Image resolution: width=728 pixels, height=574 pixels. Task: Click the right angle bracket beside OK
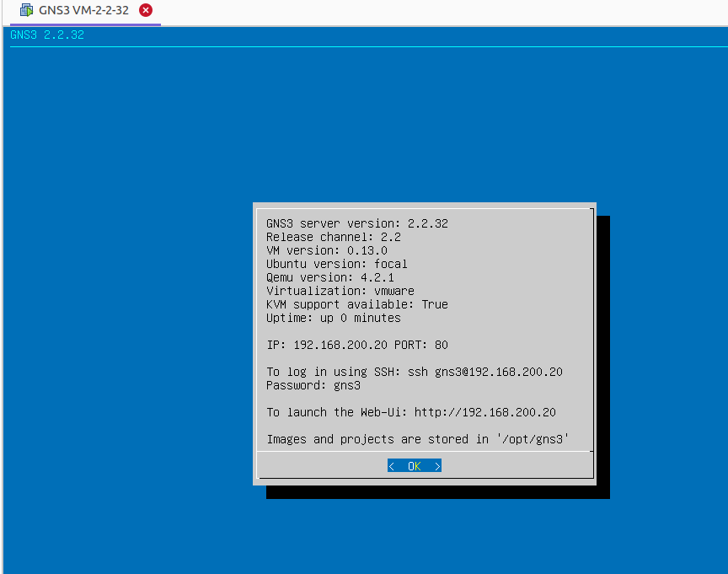point(437,466)
